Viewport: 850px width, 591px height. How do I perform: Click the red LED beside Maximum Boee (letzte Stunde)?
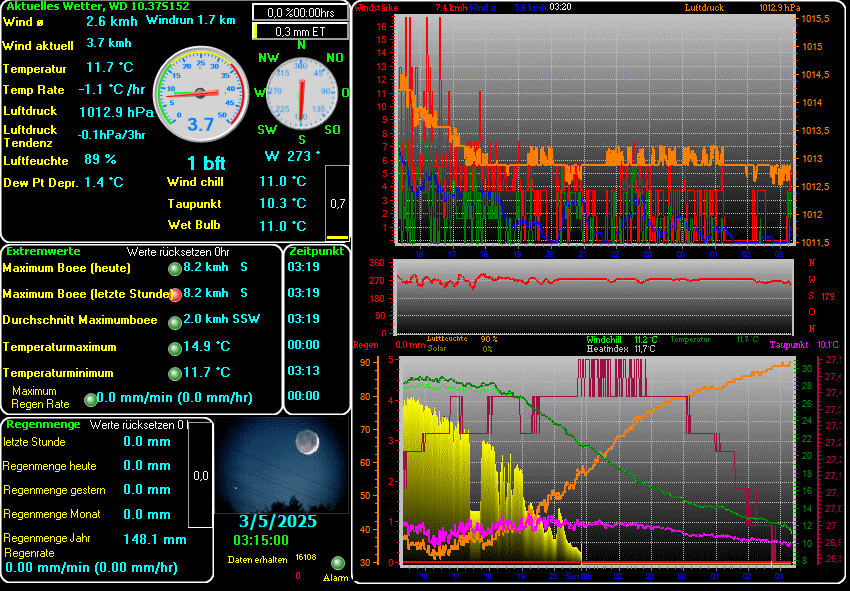click(175, 295)
